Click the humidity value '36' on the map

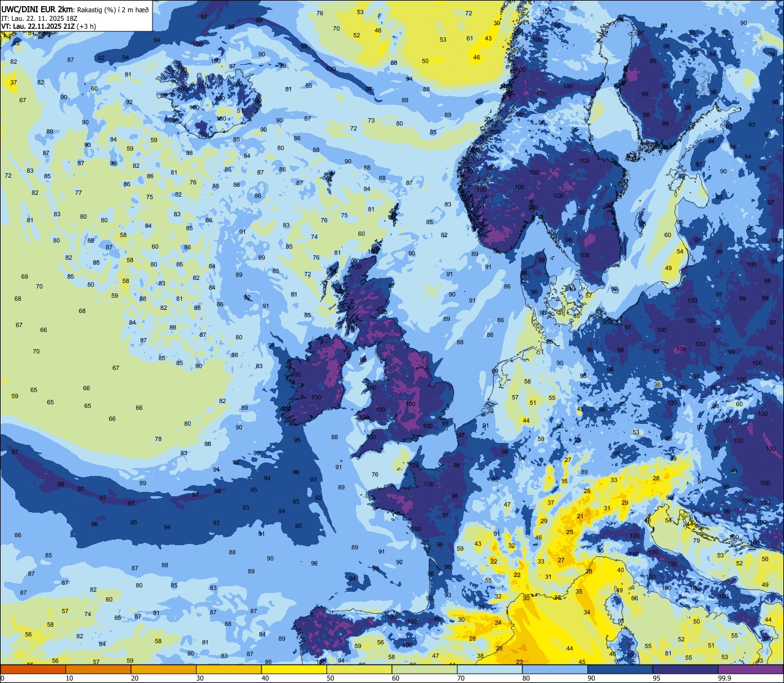(658, 384)
